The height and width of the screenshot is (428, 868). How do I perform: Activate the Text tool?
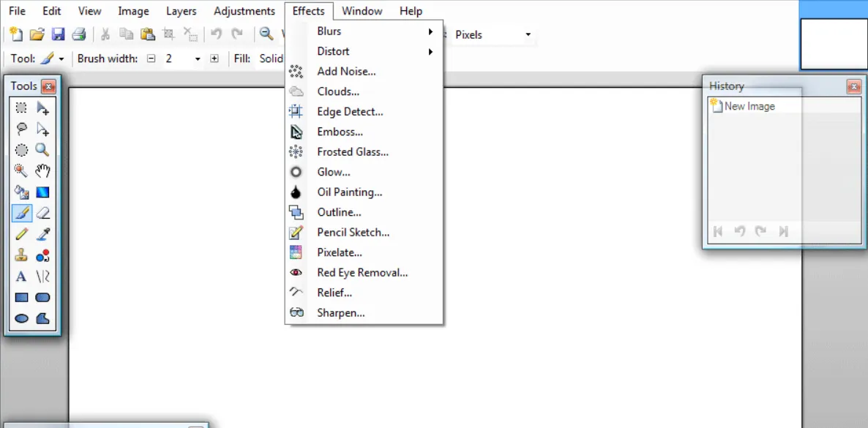tap(22, 277)
